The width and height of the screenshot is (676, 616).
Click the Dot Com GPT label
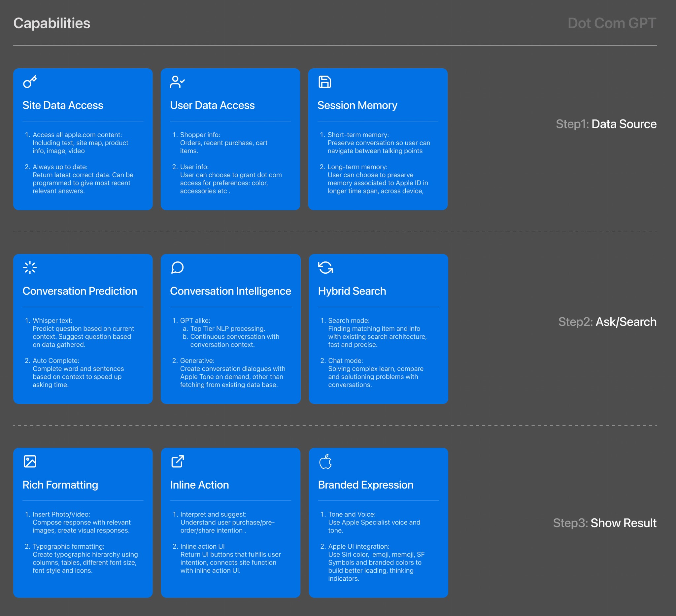[612, 23]
